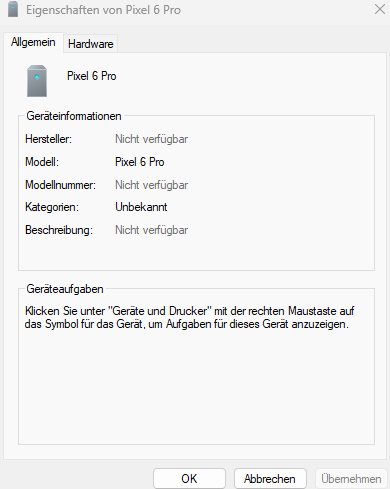Click the Modell value 'Pixel 6 Pro'

click(140, 162)
